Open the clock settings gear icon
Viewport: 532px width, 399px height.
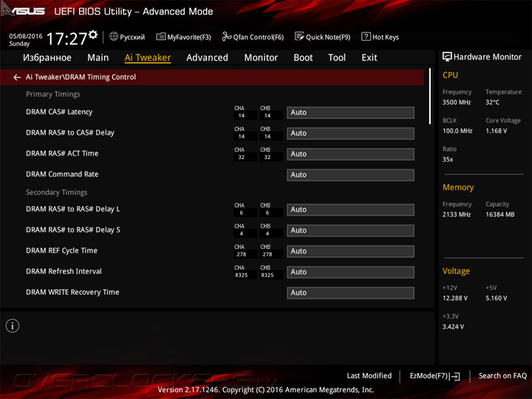(x=93, y=35)
